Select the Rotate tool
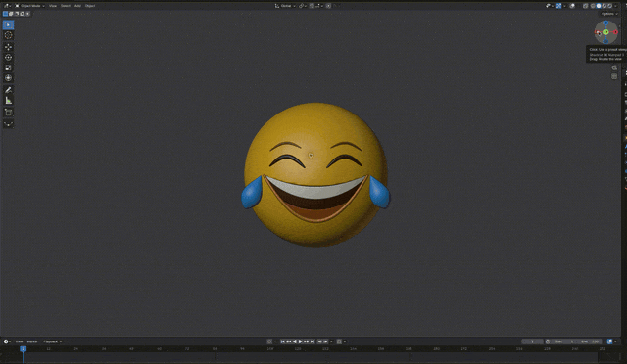Image resolution: width=627 pixels, height=364 pixels. 8,57
